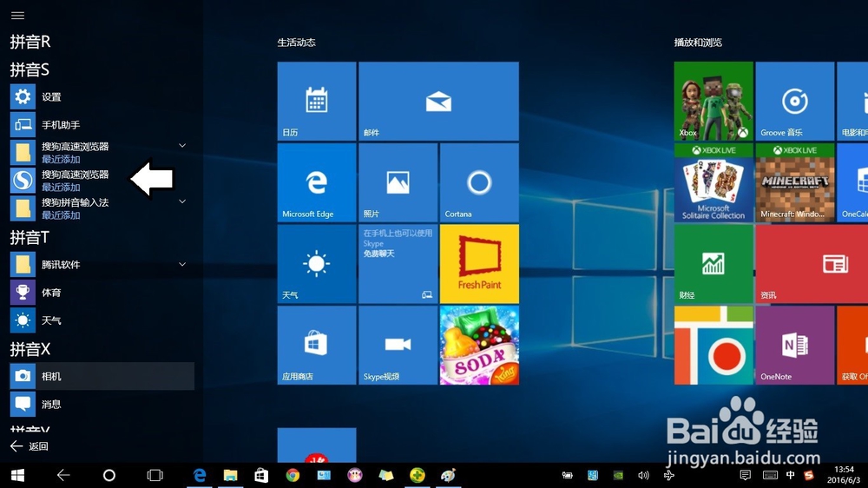This screenshot has width=868, height=488.
Task: Open the 财经 finance tile
Action: 713,264
